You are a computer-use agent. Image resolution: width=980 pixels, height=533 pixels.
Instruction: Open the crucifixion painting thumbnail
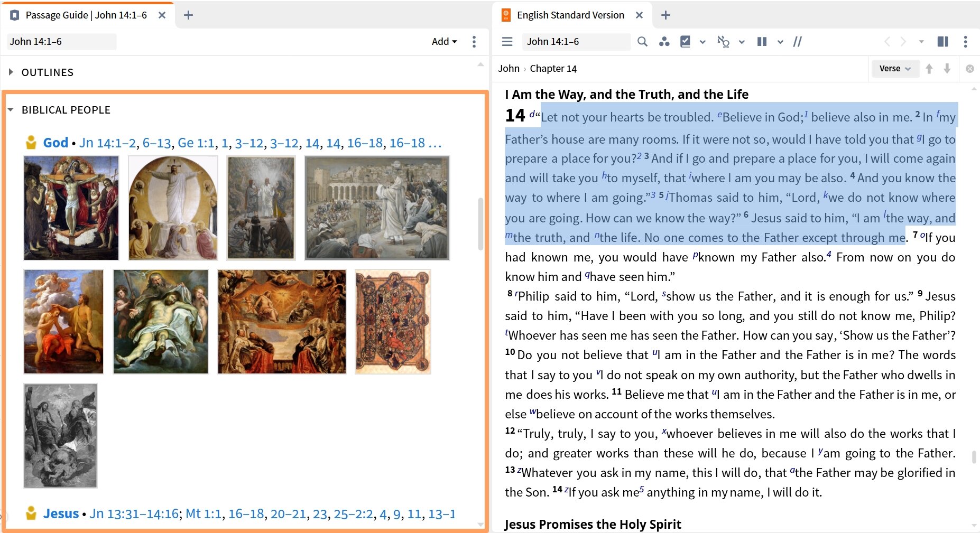pyautogui.click(x=71, y=208)
